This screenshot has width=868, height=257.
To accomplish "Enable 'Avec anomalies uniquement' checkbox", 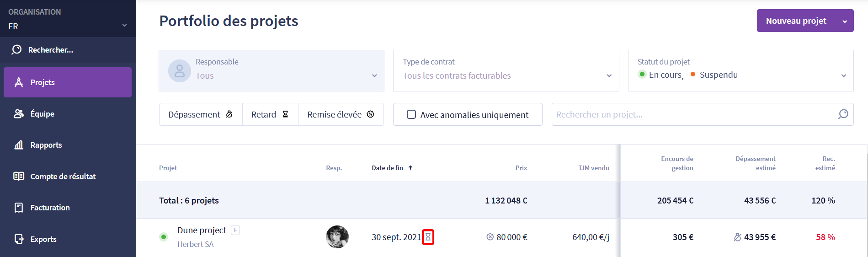I will (411, 114).
